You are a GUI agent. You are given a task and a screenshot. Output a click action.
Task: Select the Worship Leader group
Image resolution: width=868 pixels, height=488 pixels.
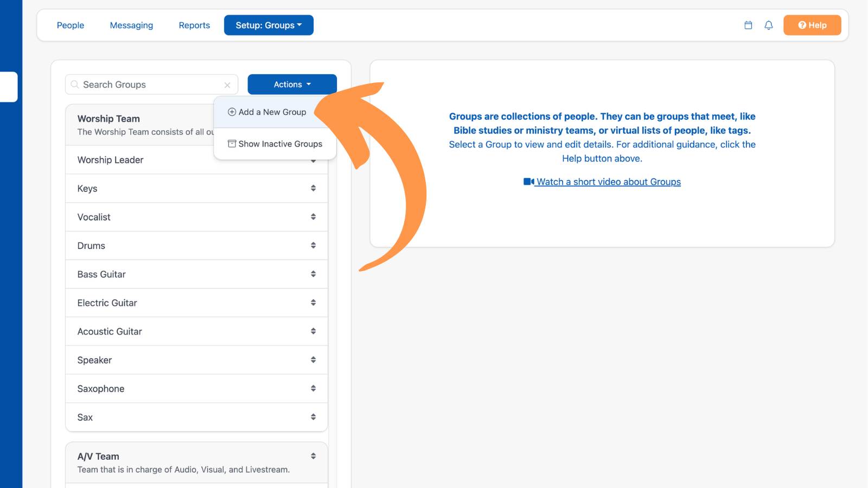pyautogui.click(x=196, y=160)
